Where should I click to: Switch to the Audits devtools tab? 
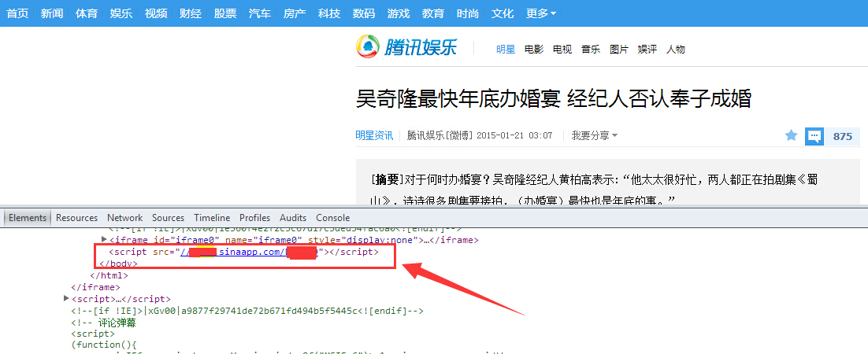(293, 218)
